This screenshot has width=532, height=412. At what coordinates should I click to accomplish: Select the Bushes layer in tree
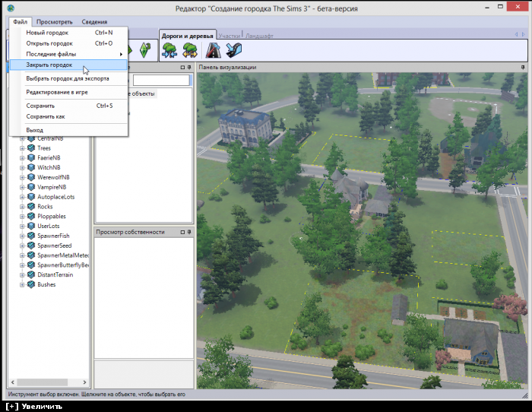46,284
